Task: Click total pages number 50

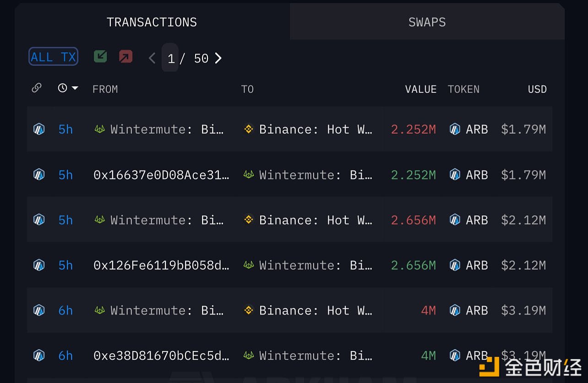Action: (x=201, y=58)
